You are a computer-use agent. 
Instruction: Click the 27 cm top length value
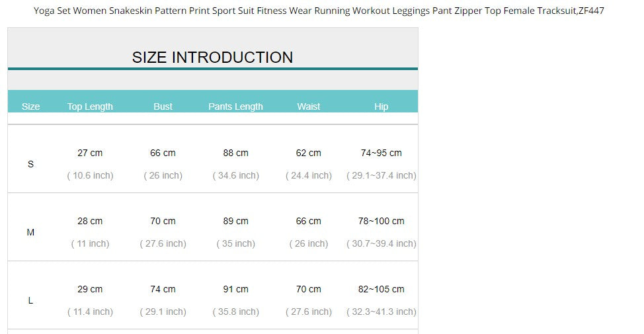point(90,153)
